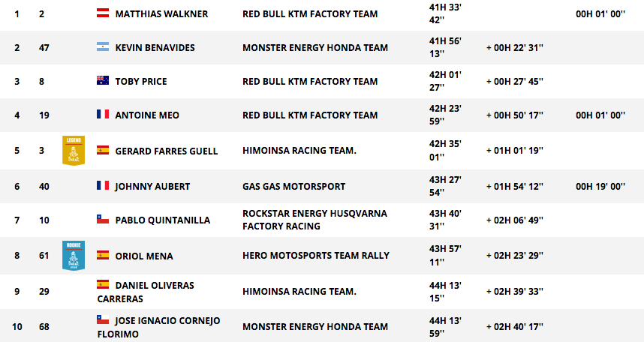This screenshot has height=342, width=644.
Task: Click the Austrian flag beside Matthias Walkner
Action: (103, 13)
